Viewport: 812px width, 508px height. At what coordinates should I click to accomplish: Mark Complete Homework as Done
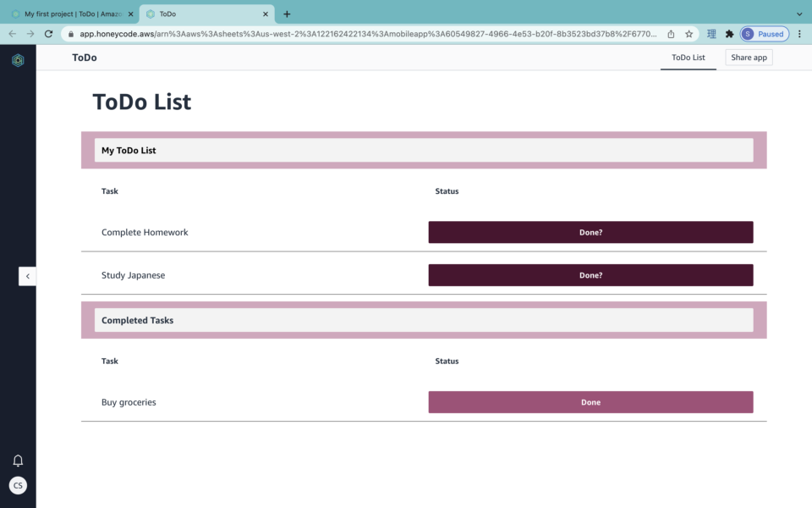coord(590,232)
